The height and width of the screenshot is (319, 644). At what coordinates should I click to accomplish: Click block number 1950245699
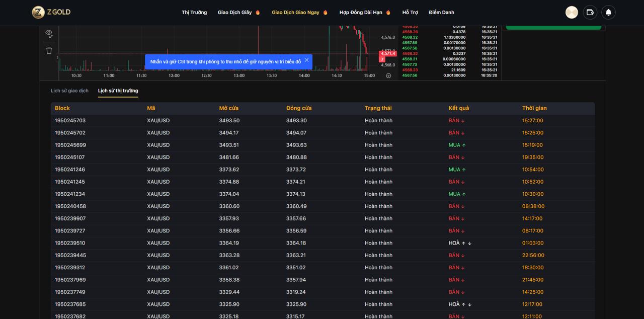tap(70, 145)
